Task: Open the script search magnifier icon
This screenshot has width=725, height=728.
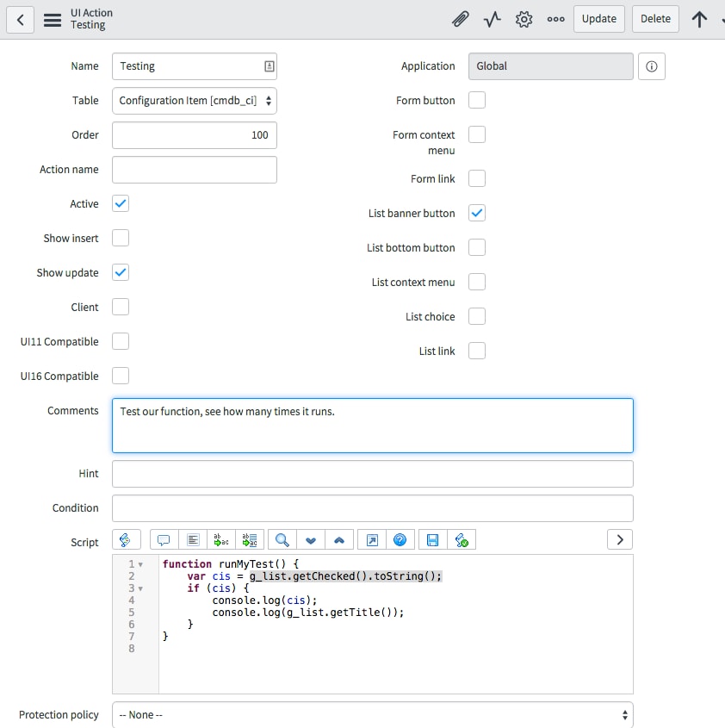Action: tap(280, 539)
